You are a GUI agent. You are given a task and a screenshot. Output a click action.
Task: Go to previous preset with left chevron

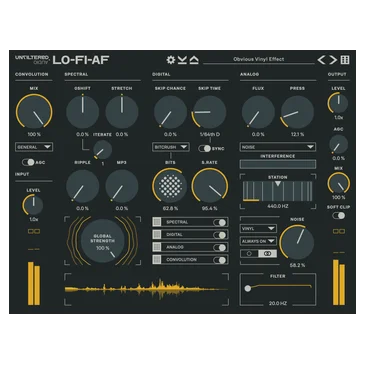click(321, 60)
